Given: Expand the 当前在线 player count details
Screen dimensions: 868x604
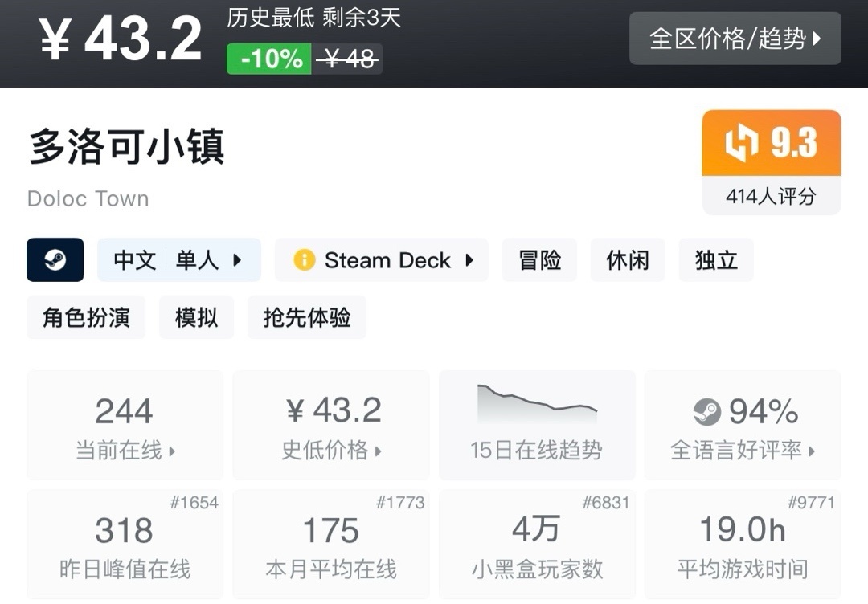Looking at the screenshot, I should click(125, 425).
